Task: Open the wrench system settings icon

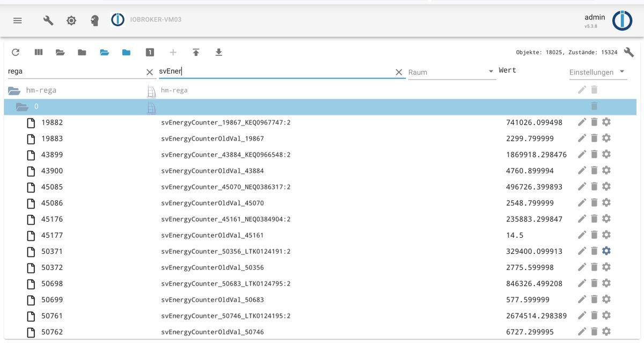Action: (48, 20)
